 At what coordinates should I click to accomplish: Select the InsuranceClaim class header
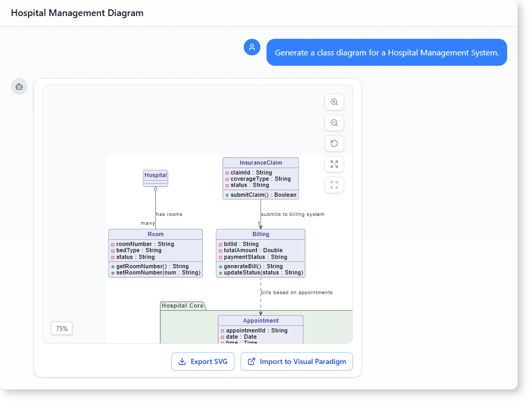pos(261,163)
